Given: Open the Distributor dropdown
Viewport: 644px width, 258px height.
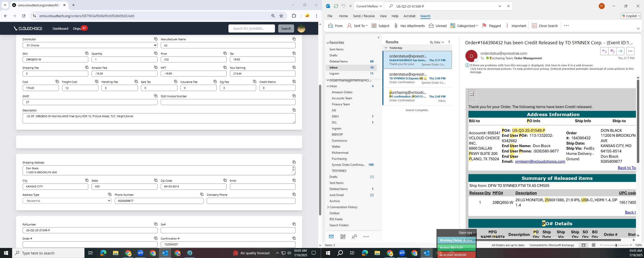Looking at the screenshot, I should point(90,45).
